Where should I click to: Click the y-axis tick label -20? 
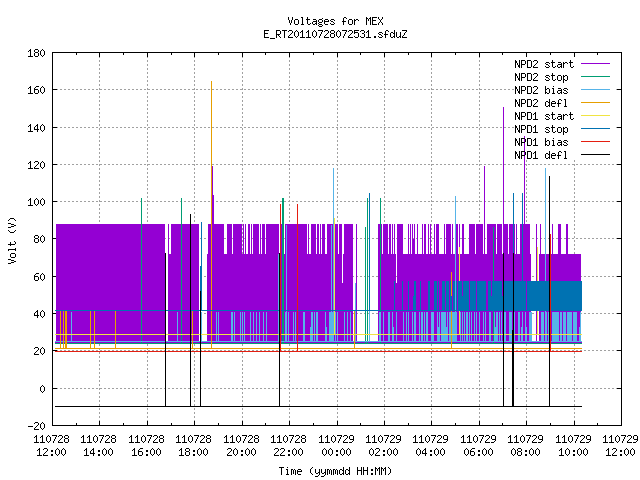pyautogui.click(x=36, y=426)
